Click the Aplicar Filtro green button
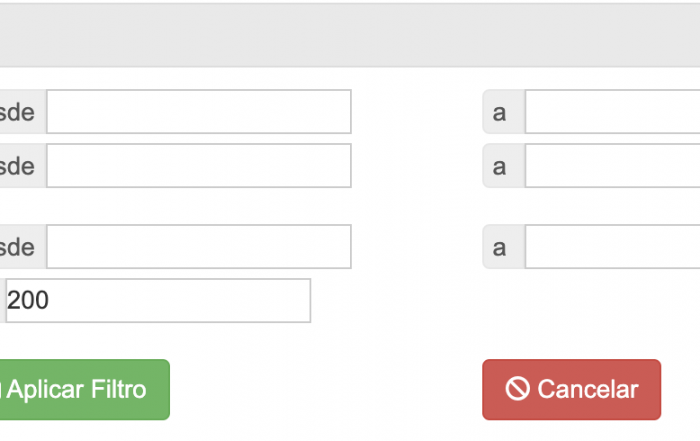The width and height of the screenshot is (700, 441). pyautogui.click(x=84, y=390)
